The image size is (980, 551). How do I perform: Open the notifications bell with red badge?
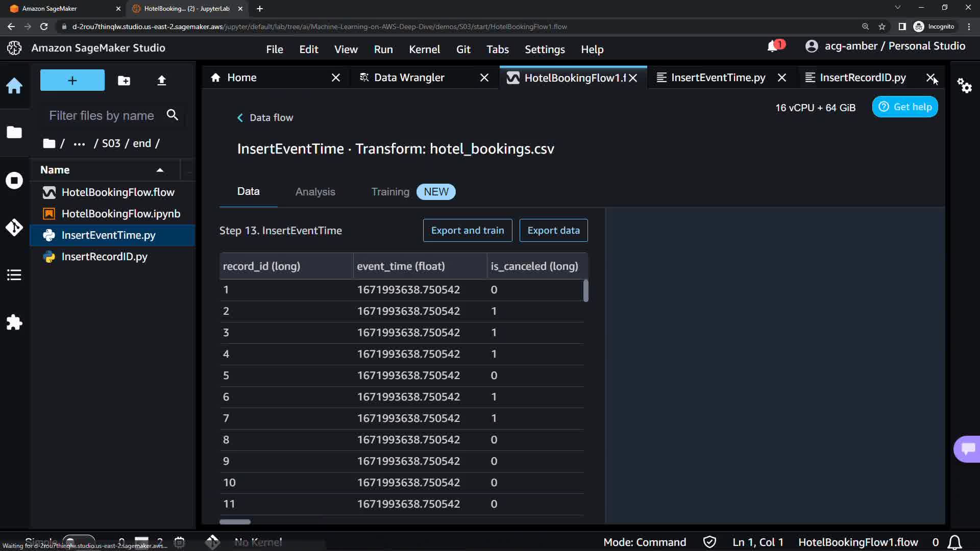[x=773, y=46]
